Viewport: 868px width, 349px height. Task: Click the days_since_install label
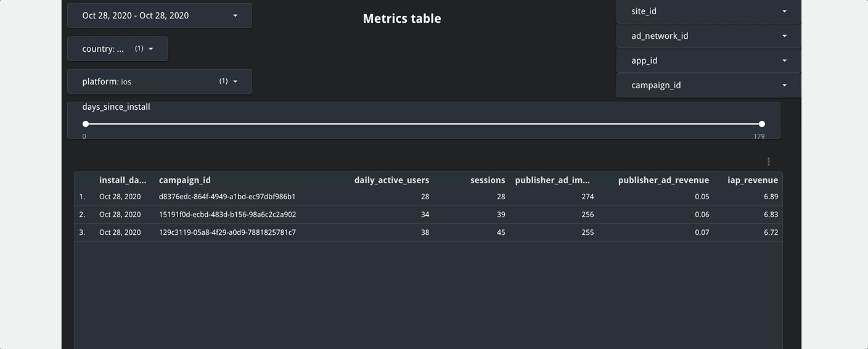(116, 107)
